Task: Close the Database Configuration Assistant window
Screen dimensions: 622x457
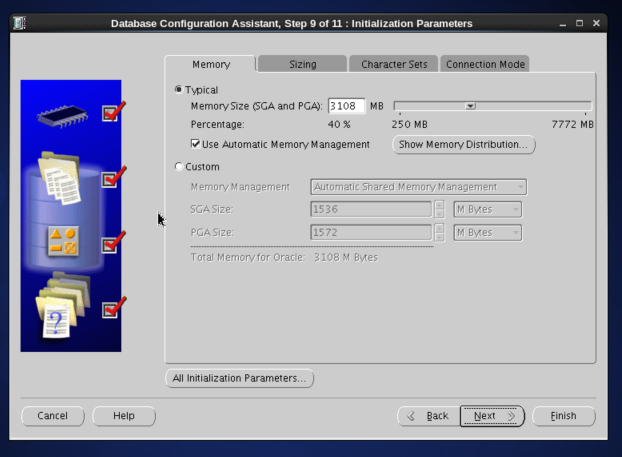Action: click(596, 23)
